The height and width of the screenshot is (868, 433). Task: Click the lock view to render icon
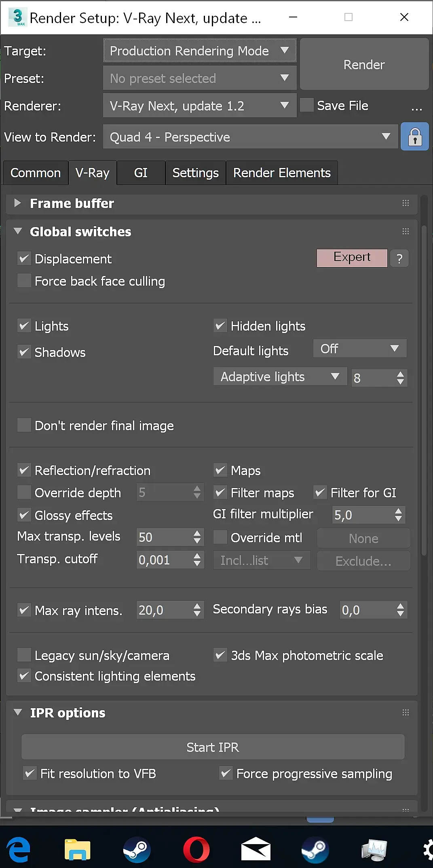click(x=414, y=137)
